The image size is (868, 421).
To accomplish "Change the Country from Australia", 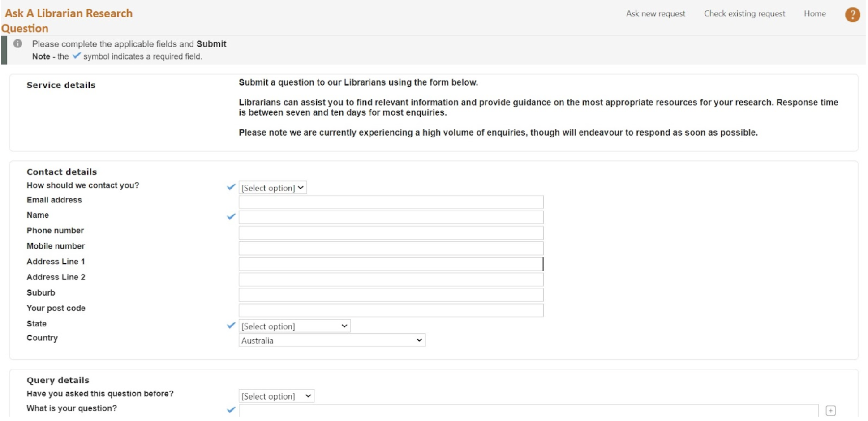I will (331, 340).
